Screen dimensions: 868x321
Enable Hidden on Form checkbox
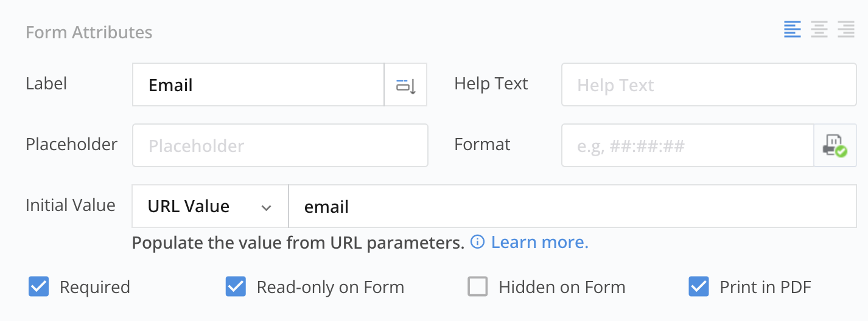pos(478,287)
